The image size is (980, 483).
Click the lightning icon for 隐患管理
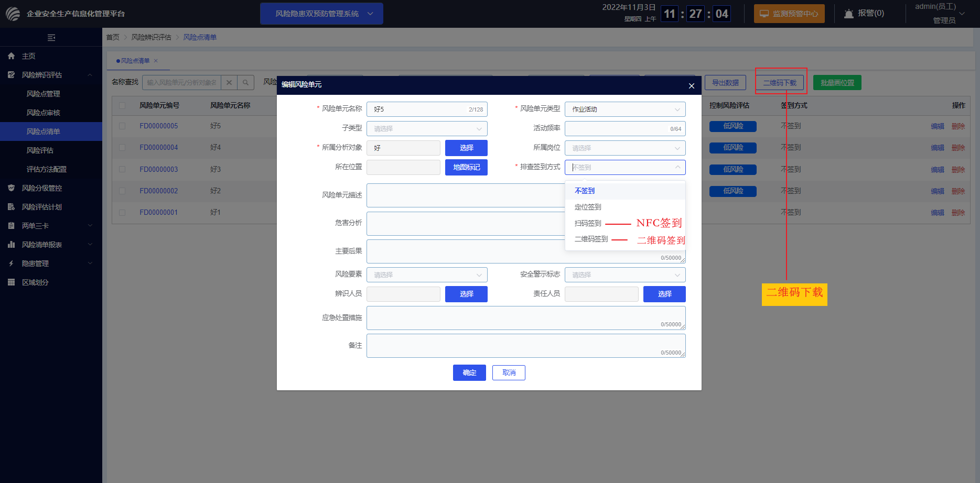coord(11,264)
